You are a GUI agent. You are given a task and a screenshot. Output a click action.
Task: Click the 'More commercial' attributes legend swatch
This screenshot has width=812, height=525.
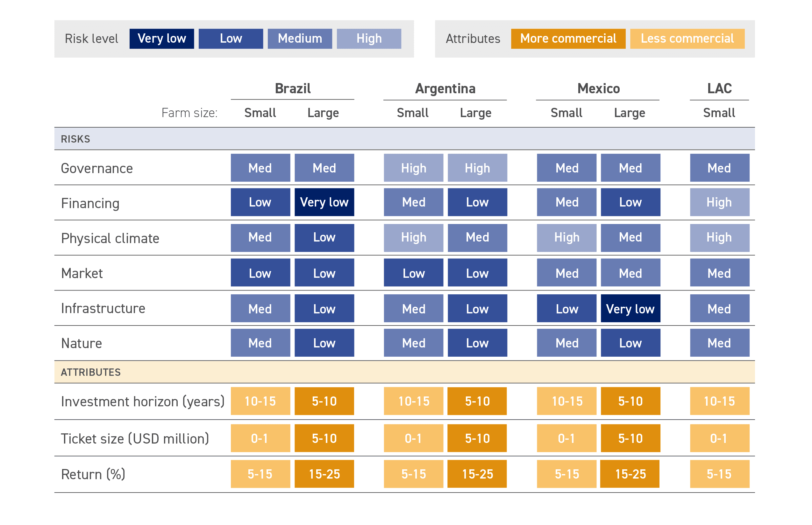(x=568, y=38)
